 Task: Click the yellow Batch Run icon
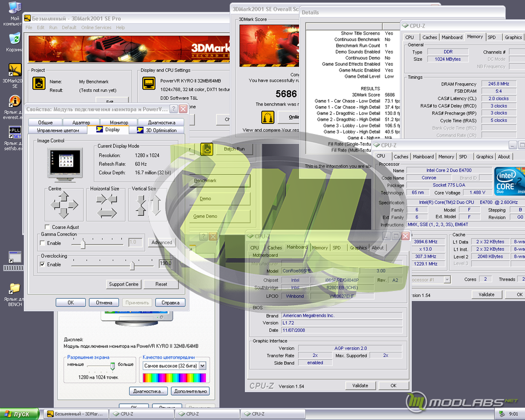point(207,149)
